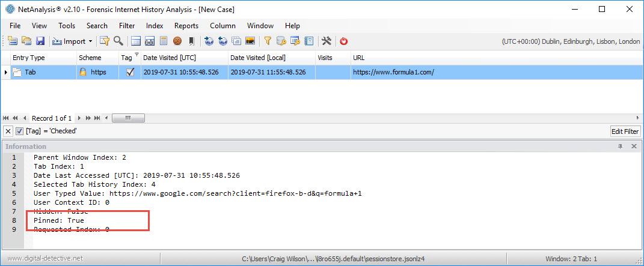Open the Tools menu
The width and height of the screenshot is (644, 266).
67,25
